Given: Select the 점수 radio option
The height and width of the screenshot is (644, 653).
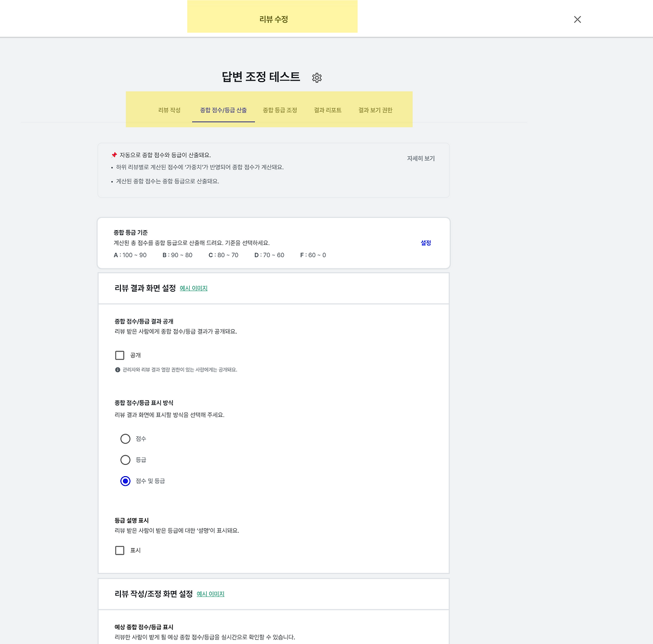Looking at the screenshot, I should [x=125, y=439].
